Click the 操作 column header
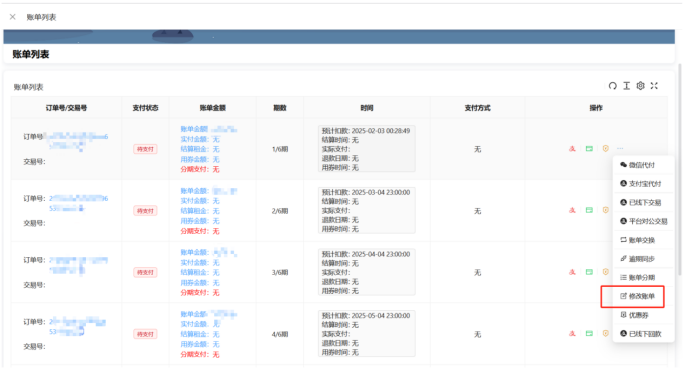Screen dimensions: 692x370 [x=596, y=108]
